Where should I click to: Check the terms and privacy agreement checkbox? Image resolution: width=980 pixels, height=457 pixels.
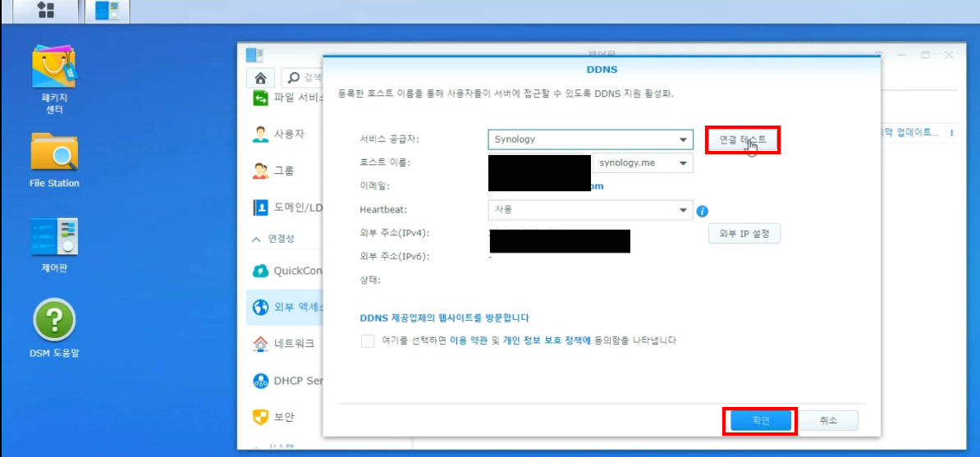[x=368, y=340]
